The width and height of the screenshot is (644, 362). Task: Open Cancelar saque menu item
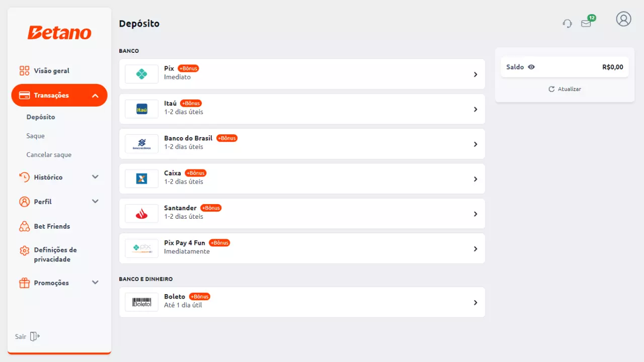(x=49, y=155)
